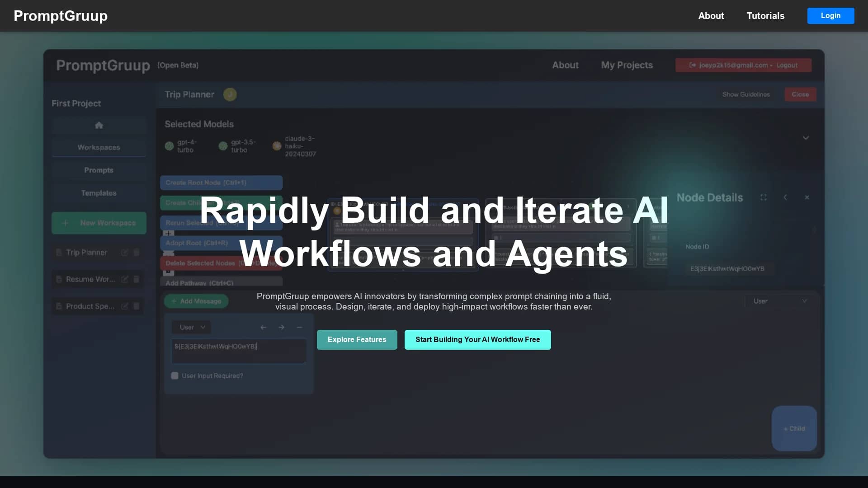Click the trash icon for Product Spe... workspace
Viewport: 868px width, 488px height.
point(136,306)
